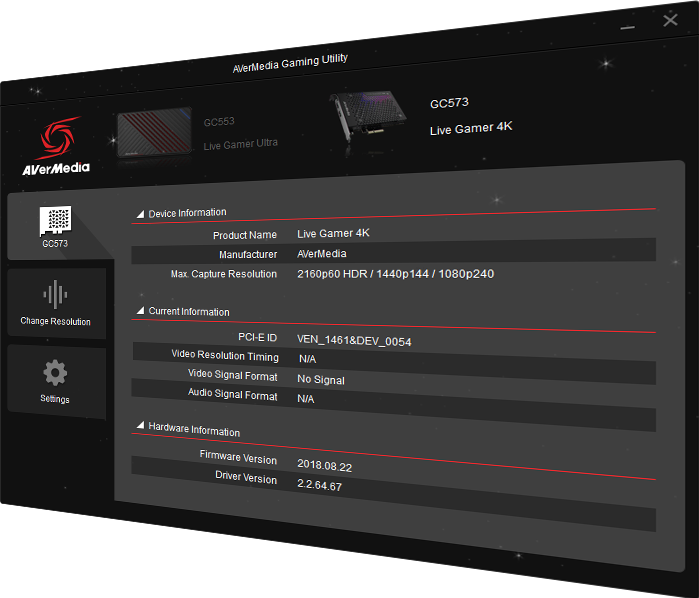Click the PCI-E ID value VEN_1461&DEV_0054
The height and width of the screenshot is (598, 699).
(354, 341)
